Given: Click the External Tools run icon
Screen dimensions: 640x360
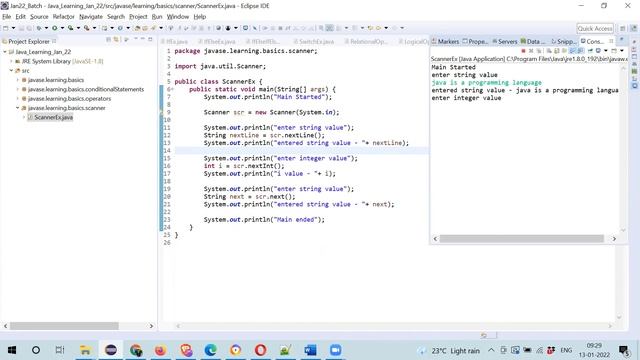Looking at the screenshot, I should pos(87,28).
